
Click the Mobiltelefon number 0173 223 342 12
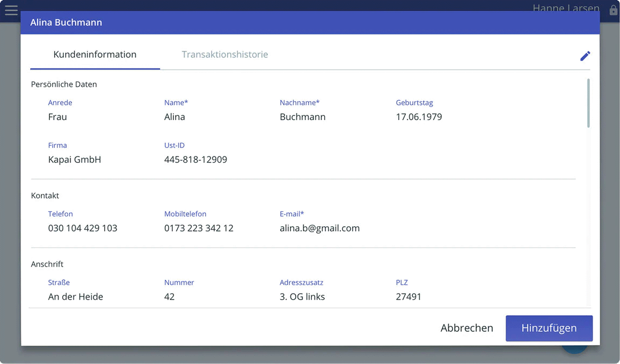click(199, 228)
